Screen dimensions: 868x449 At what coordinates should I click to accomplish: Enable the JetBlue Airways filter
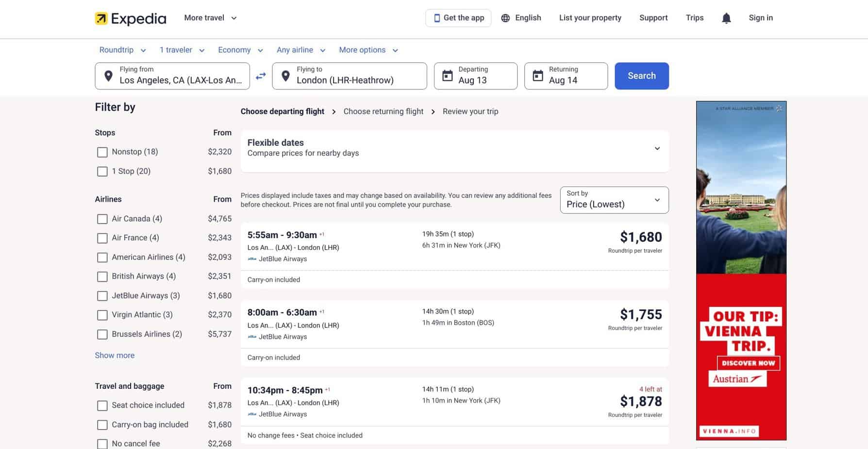(x=102, y=296)
